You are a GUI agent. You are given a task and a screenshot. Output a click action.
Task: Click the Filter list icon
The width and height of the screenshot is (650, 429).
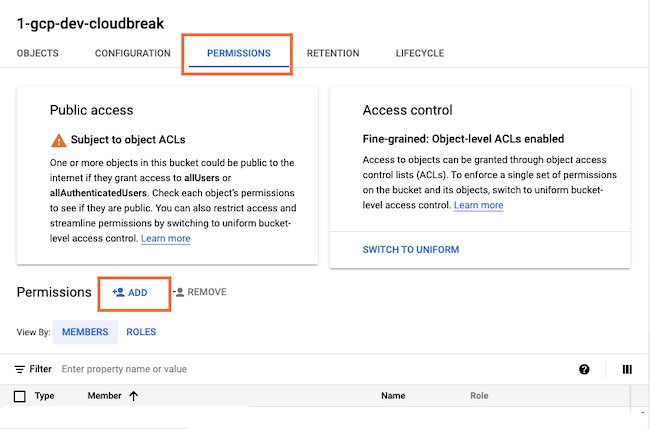[x=20, y=369]
